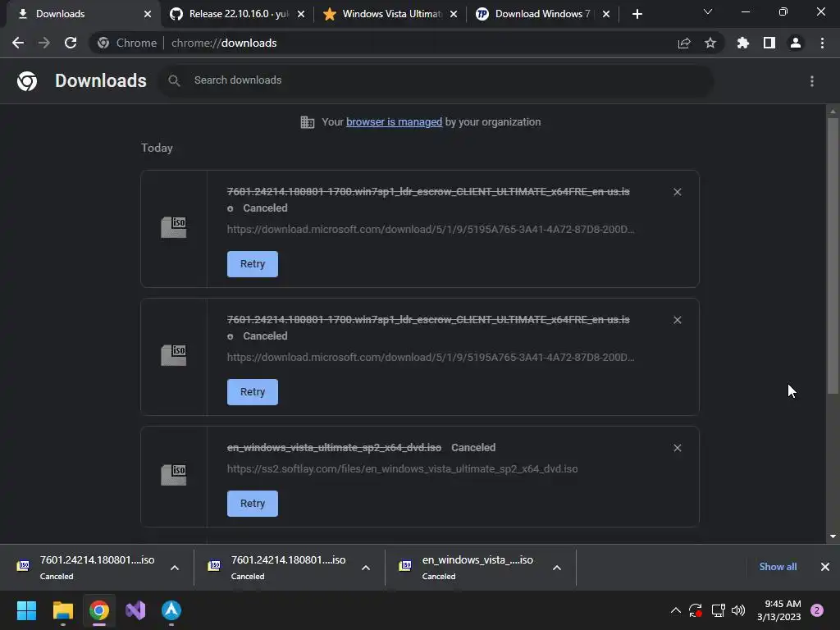
Task: Click Show all in the downloads shelf
Action: 778,567
